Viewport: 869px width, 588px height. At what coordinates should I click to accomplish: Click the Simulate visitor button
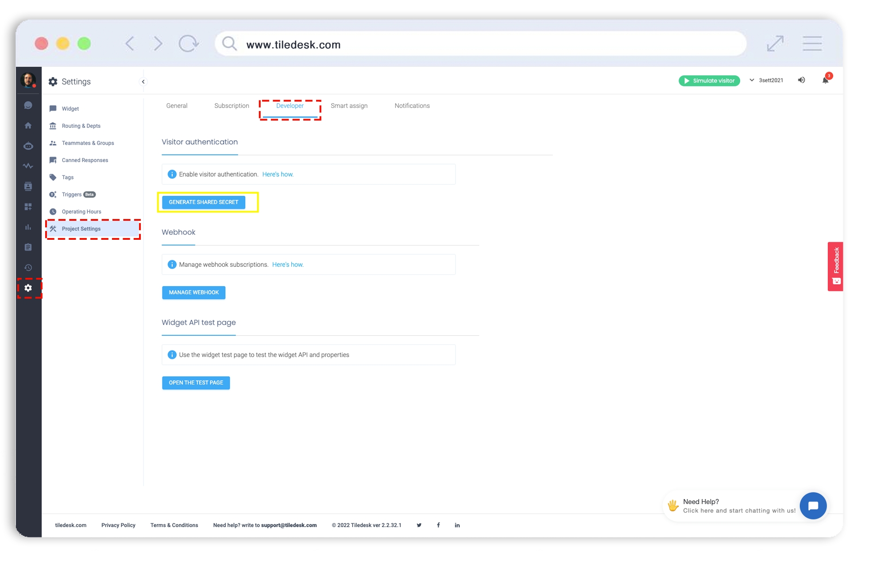point(709,81)
